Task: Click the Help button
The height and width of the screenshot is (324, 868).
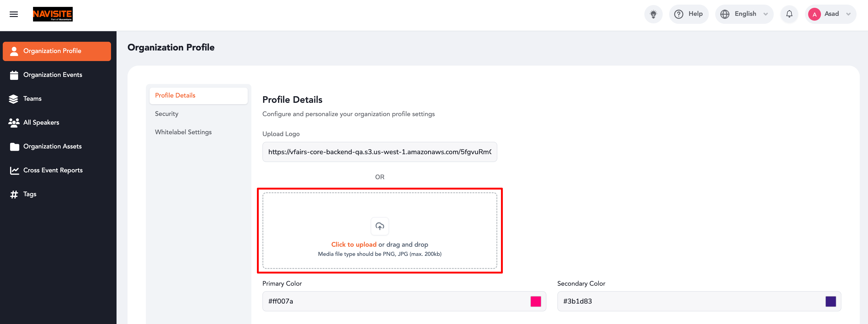Action: 688,14
